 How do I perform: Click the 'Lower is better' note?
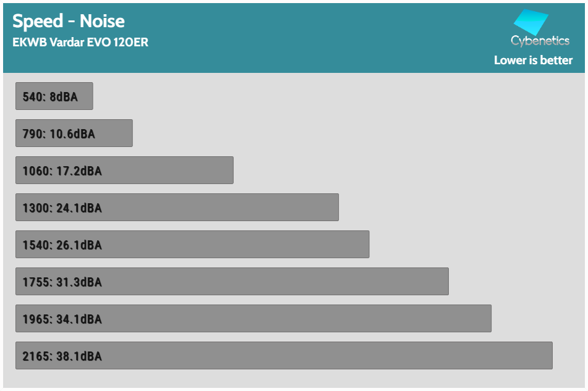click(533, 60)
